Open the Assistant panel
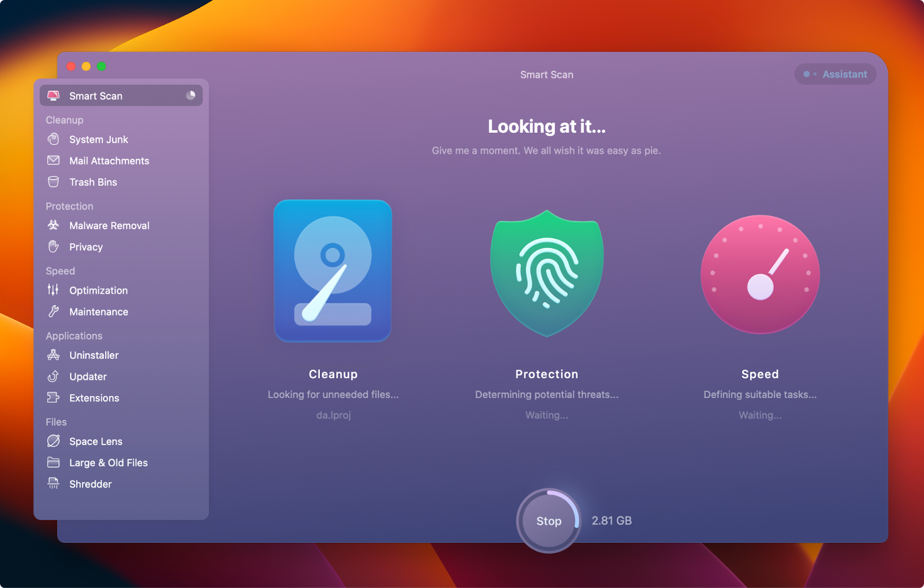The height and width of the screenshot is (588, 924). coord(835,74)
